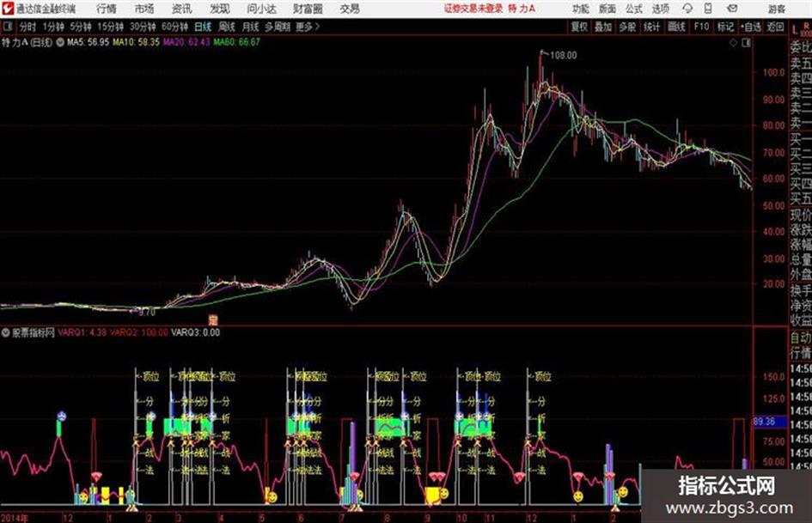The height and width of the screenshot is (523, 812).
Task: Open the 公式 menu
Action: click(x=633, y=9)
